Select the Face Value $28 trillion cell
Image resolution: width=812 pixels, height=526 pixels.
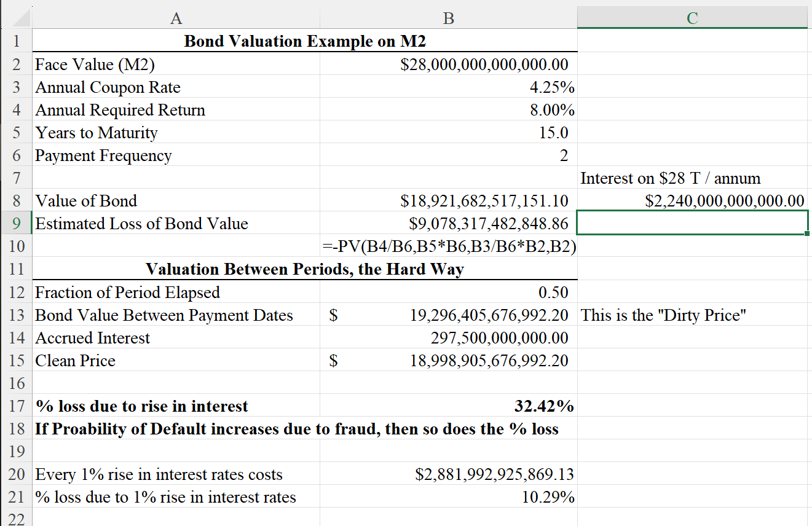484,65
